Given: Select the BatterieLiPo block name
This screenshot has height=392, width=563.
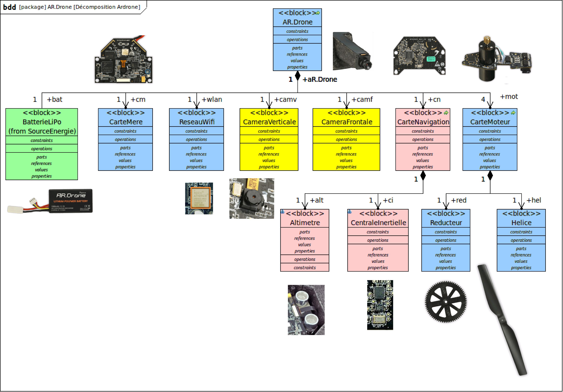Looking at the screenshot, I should point(42,122).
